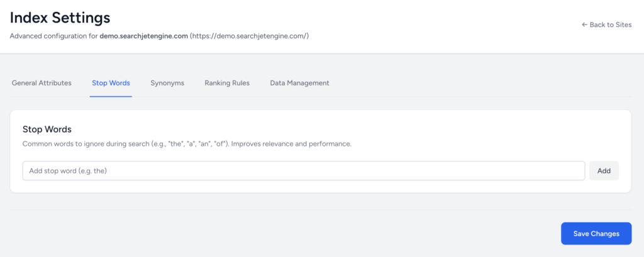Go back via the Back to Sites link
This screenshot has width=644, height=257.
(611, 25)
